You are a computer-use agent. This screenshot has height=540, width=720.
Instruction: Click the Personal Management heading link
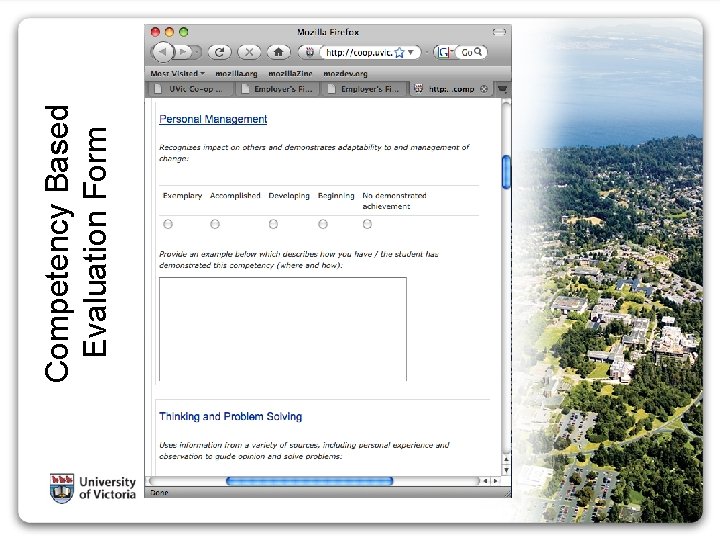coord(213,119)
